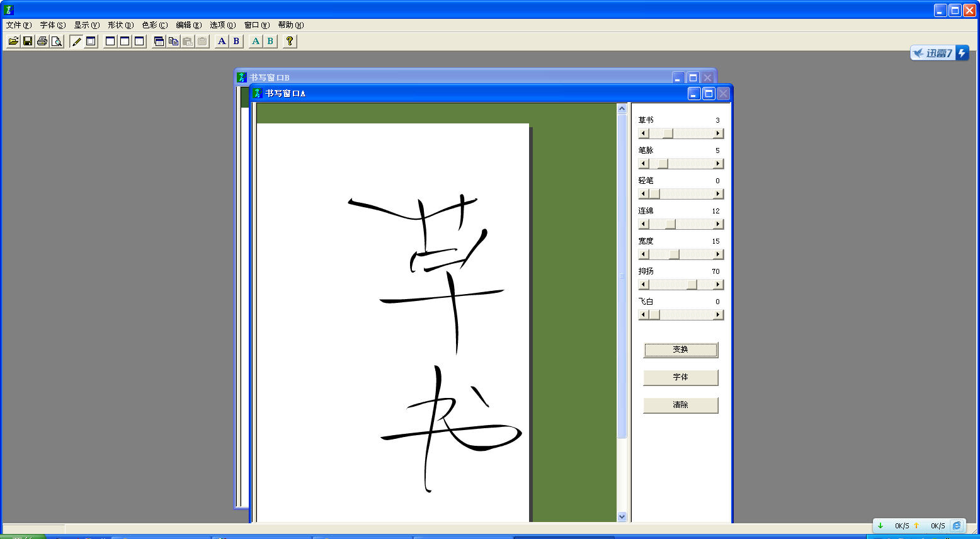Decrease 笔脉 value with left arrow
980x539 pixels.
pyautogui.click(x=643, y=164)
